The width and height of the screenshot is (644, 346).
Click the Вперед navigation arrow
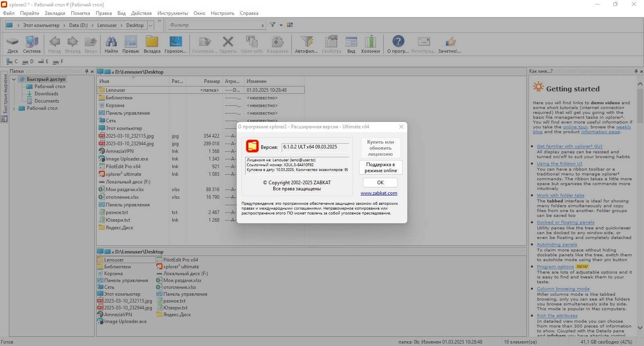tap(72, 44)
